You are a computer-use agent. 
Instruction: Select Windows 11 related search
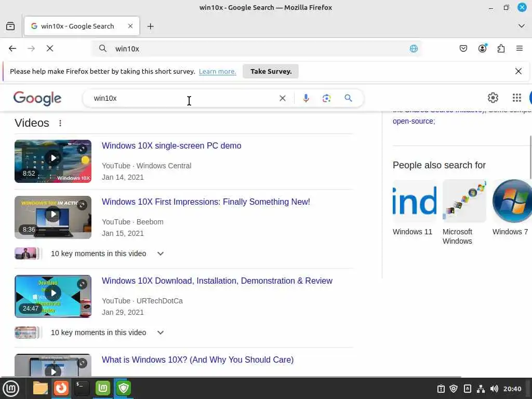[415, 208]
